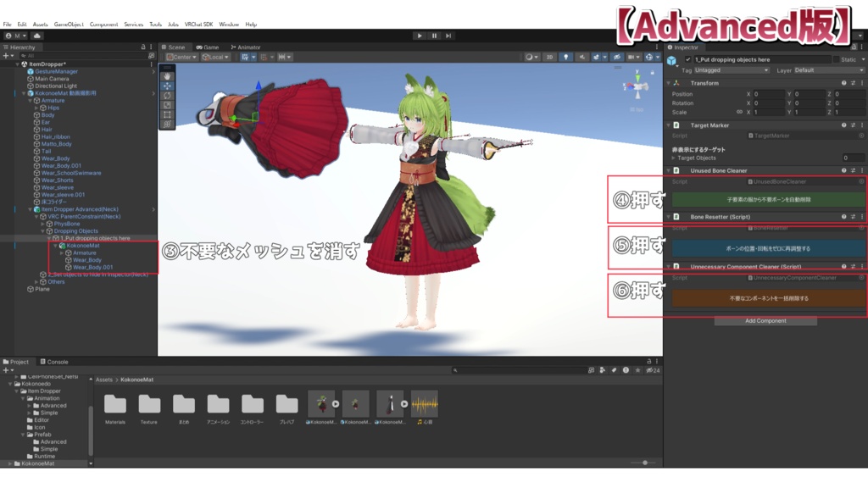Image resolution: width=868 pixels, height=488 pixels.
Task: Open the cloud services icon
Action: point(37,36)
